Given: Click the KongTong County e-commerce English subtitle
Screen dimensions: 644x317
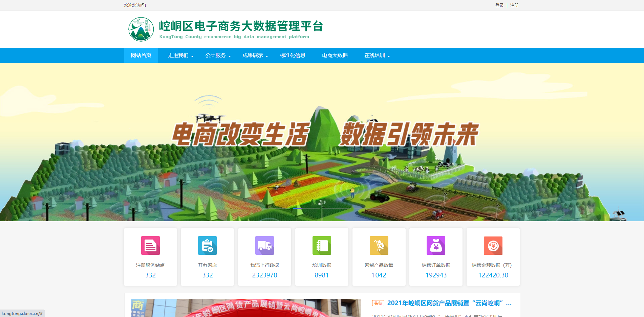Looking at the screenshot, I should point(234,37).
